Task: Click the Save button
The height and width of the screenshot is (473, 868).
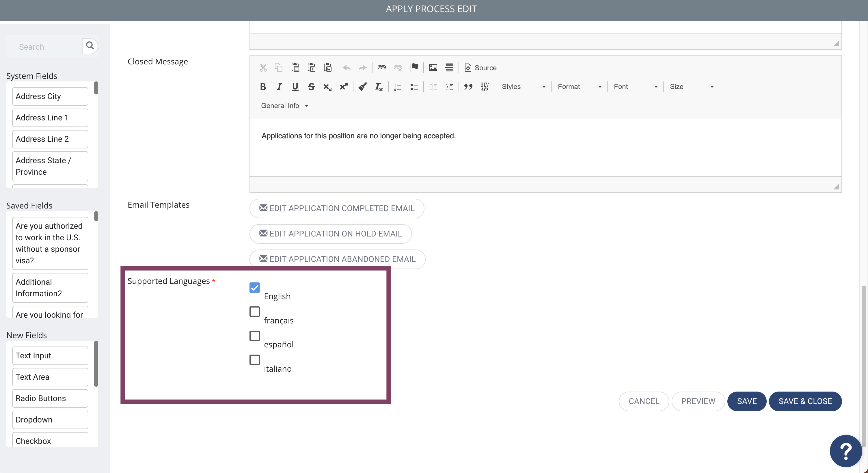Action: point(747,401)
